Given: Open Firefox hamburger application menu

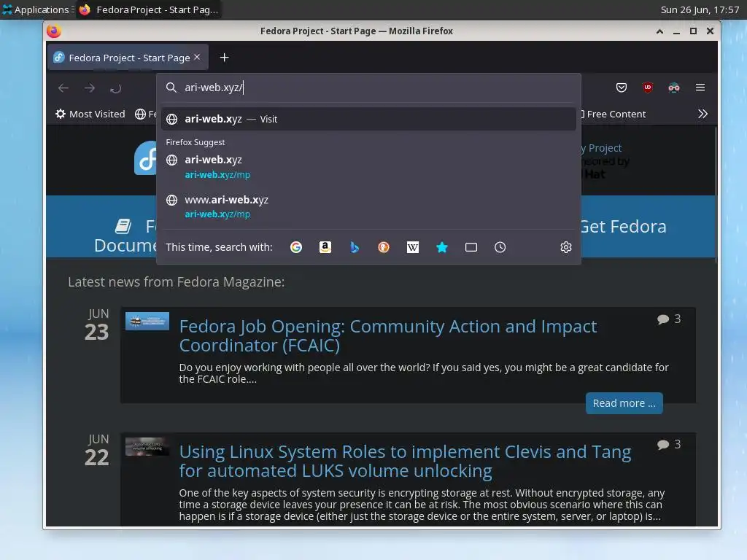Looking at the screenshot, I should [700, 87].
